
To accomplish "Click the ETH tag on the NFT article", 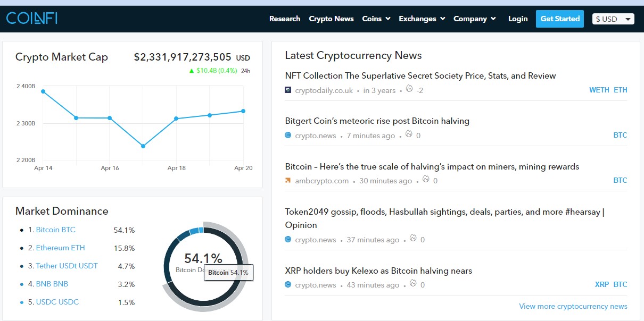I will (621, 90).
